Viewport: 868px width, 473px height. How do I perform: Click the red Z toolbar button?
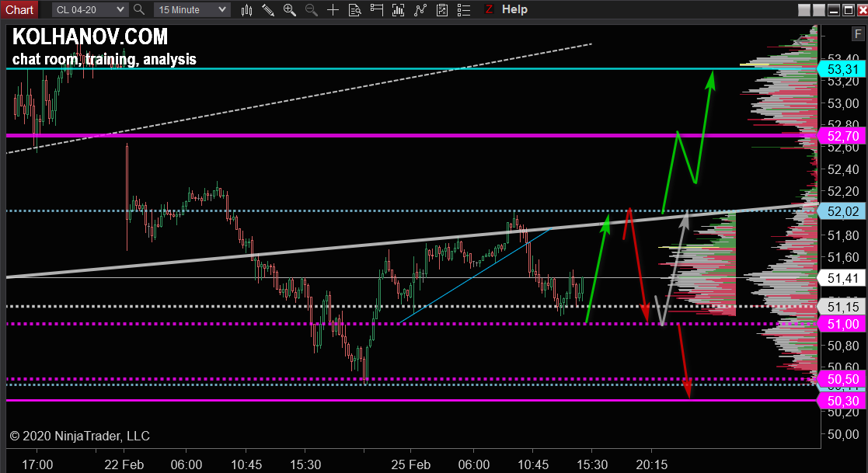click(489, 9)
